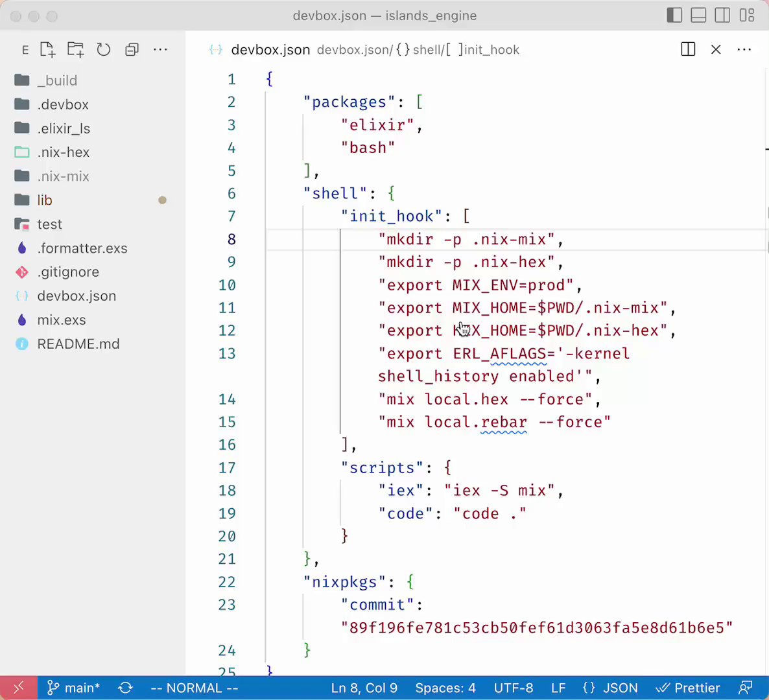Click the Prettier status item
The width and height of the screenshot is (769, 700).
[688, 688]
